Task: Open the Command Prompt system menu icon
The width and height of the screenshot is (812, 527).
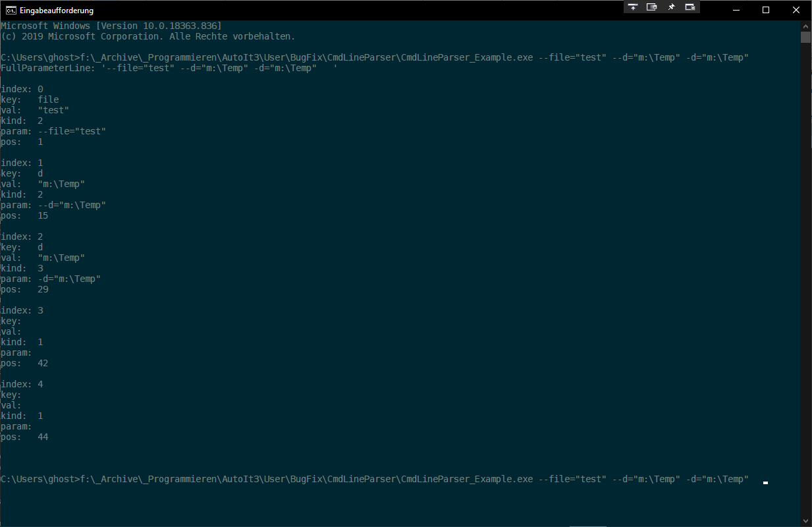Action: coord(11,10)
